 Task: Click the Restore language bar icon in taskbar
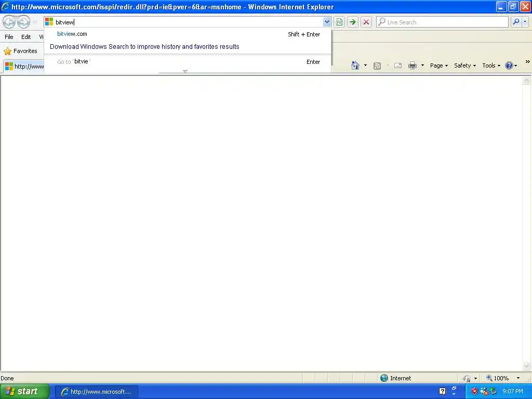454,388
